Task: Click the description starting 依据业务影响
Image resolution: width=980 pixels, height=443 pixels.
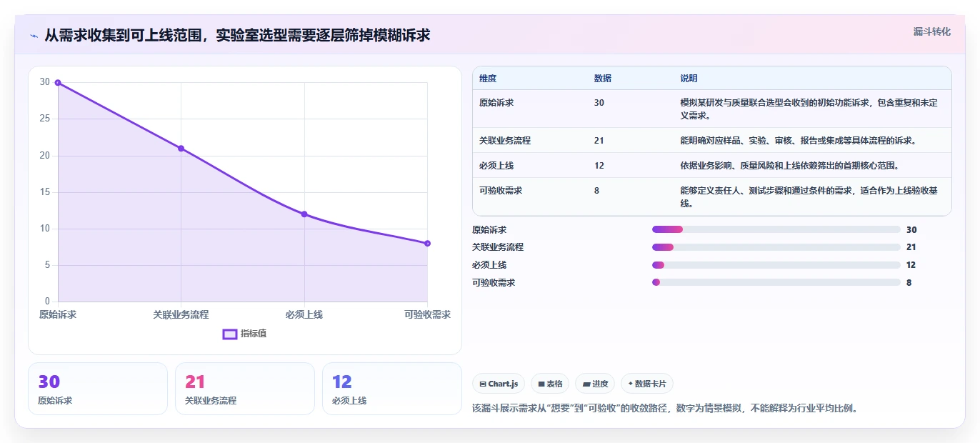Action: point(790,166)
